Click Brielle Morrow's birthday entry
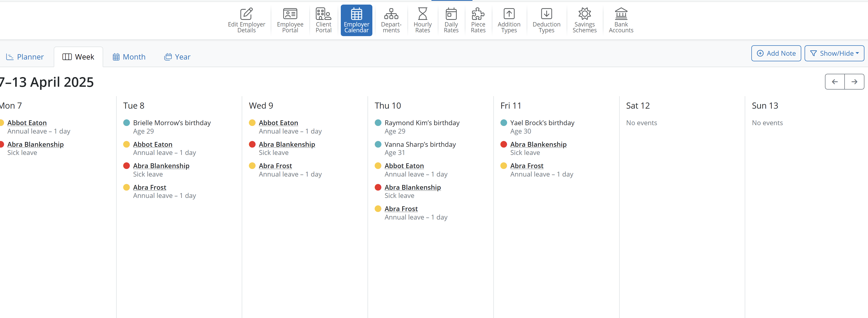Viewport: 868px width, 318px height. (172, 123)
